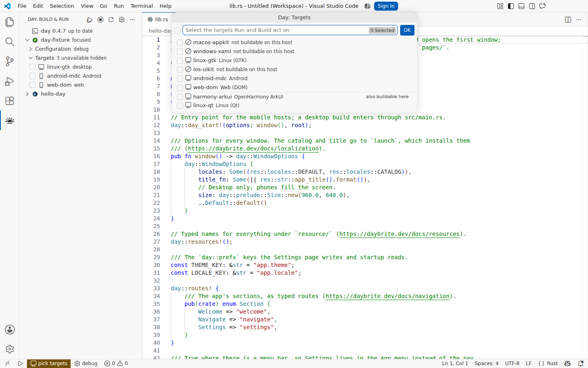The height and width of the screenshot is (368, 588).
Task: Check web-dom web in sidebar tree
Action: pyautogui.click(x=33, y=85)
